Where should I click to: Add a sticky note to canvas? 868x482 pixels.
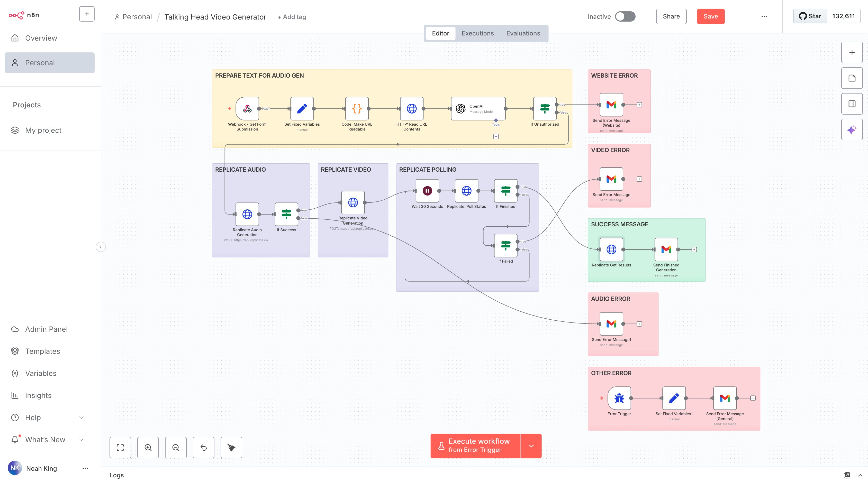(x=852, y=78)
